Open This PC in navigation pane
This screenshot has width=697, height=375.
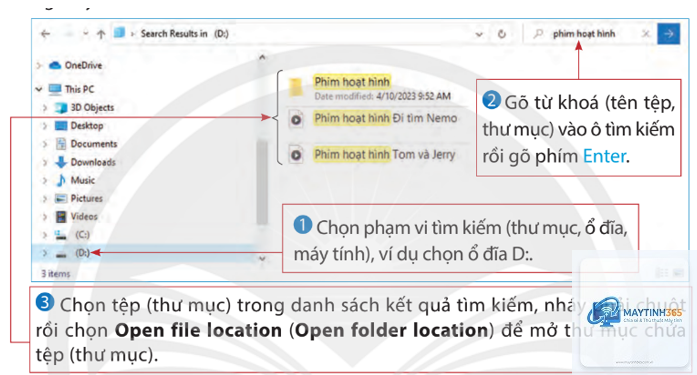coord(80,89)
